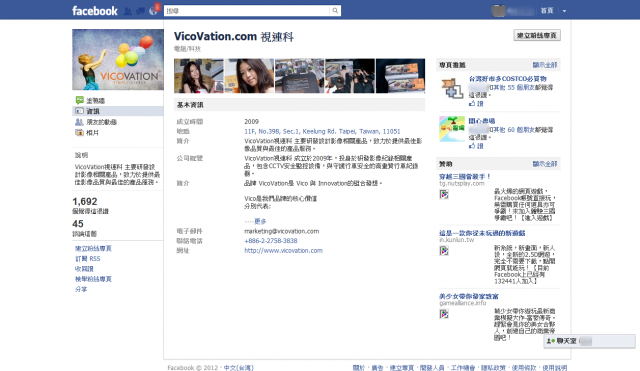Open the 中文(台灣) language link in footer
The height and width of the screenshot is (371, 640).
238,368
